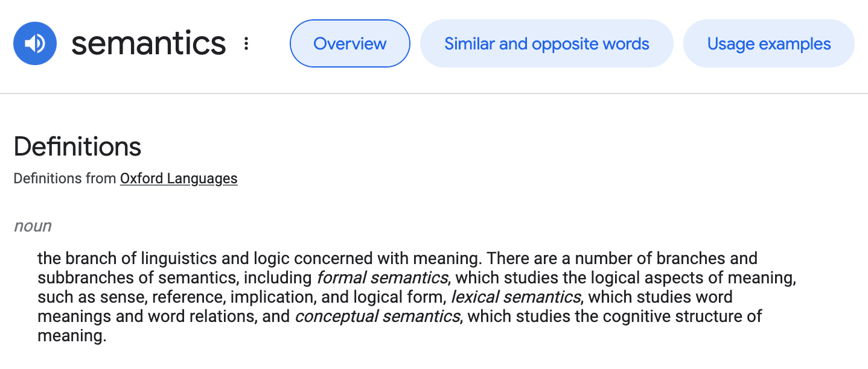Click the last word 'meaning.' of the definition
The image size is (868, 369).
pyautogui.click(x=72, y=336)
